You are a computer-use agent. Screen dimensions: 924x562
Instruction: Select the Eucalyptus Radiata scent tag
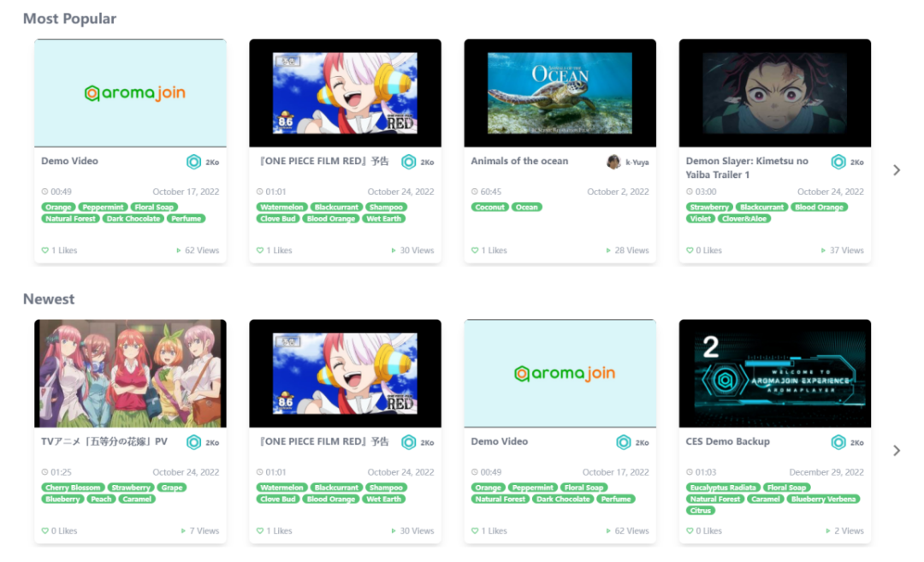(723, 488)
